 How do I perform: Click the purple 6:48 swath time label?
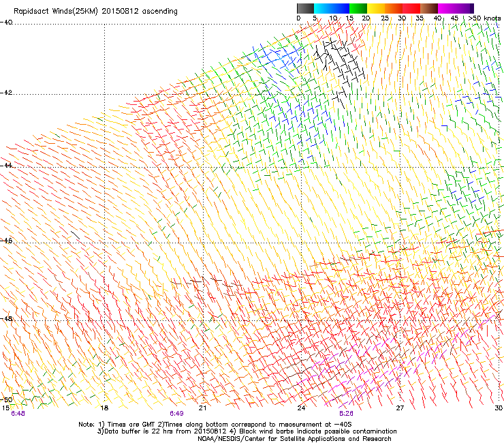[18, 414]
